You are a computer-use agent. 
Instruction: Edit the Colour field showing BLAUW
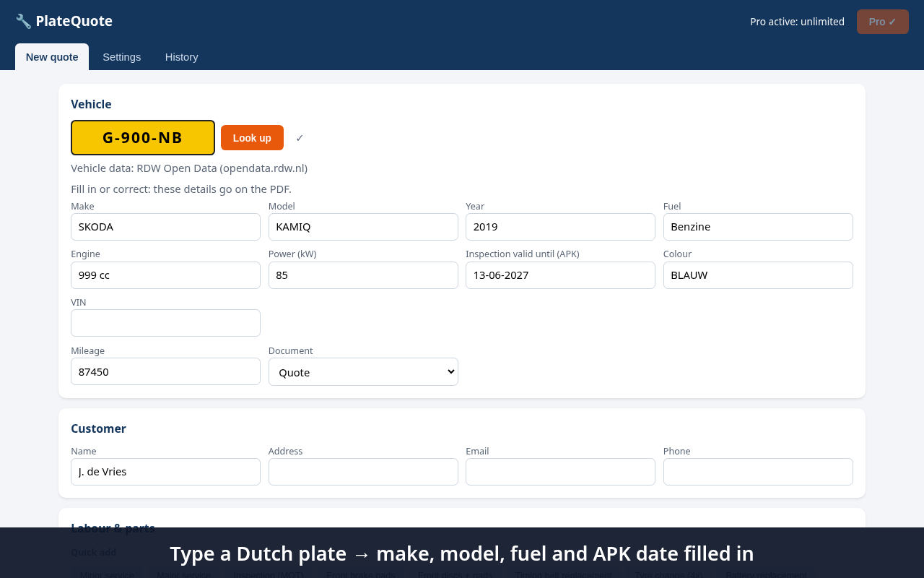coord(758,275)
